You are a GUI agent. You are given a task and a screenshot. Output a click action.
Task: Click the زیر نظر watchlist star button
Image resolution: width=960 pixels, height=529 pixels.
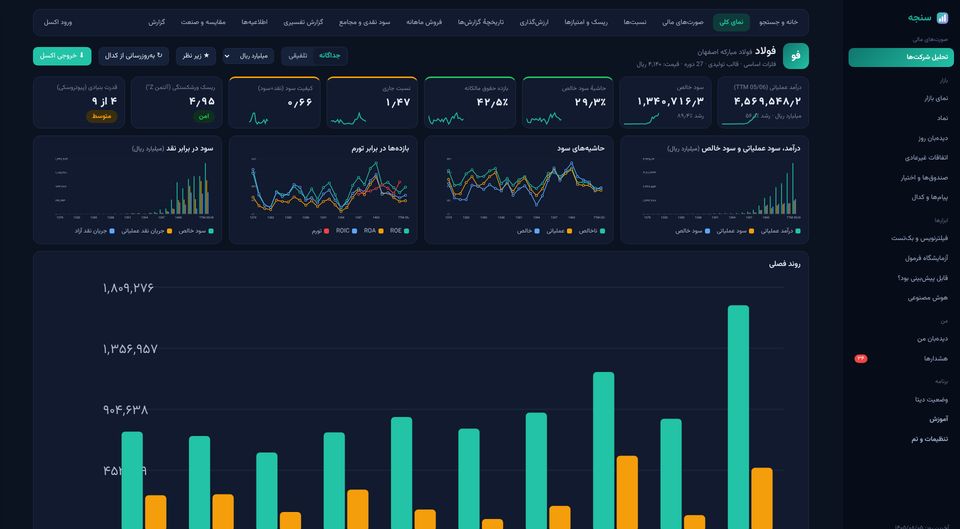196,56
